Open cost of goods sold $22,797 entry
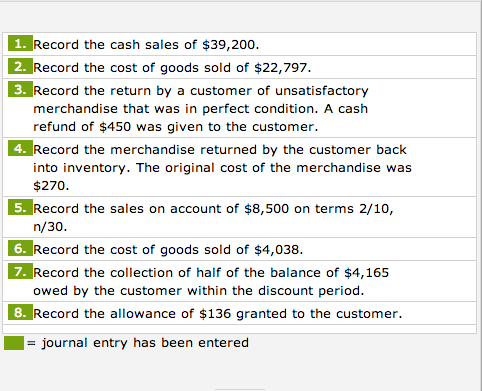The image size is (482, 391). tap(239, 67)
